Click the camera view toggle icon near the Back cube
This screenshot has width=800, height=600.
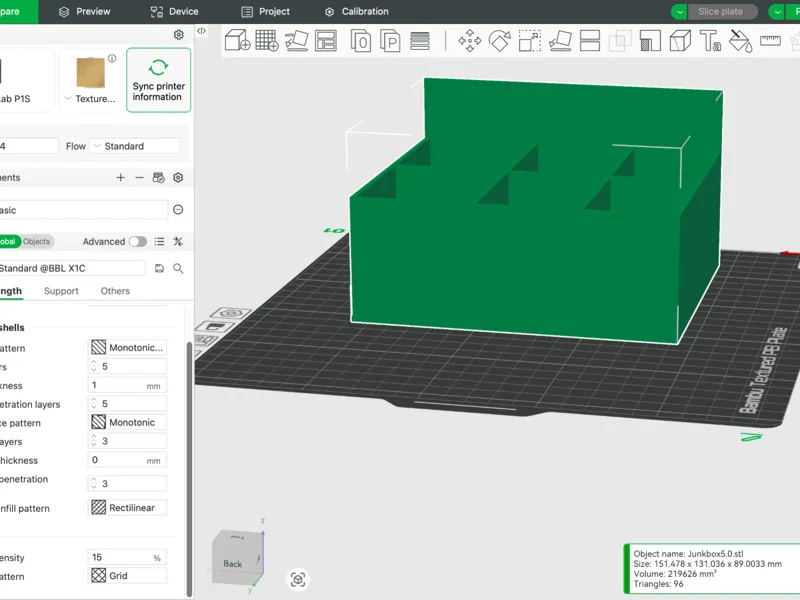click(298, 579)
